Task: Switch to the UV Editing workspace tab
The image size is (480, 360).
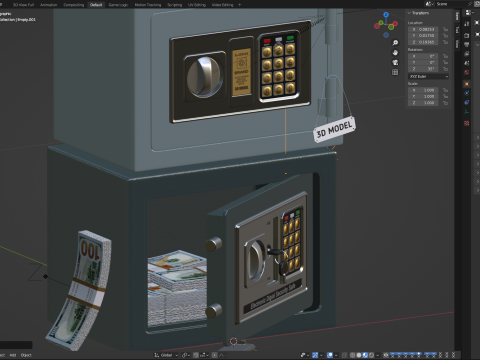Action: 197,5
